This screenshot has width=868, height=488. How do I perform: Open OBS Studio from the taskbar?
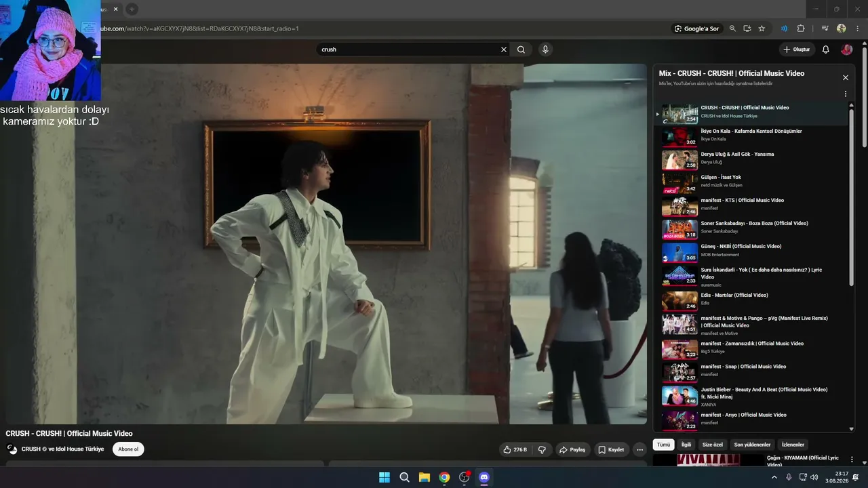point(464,477)
